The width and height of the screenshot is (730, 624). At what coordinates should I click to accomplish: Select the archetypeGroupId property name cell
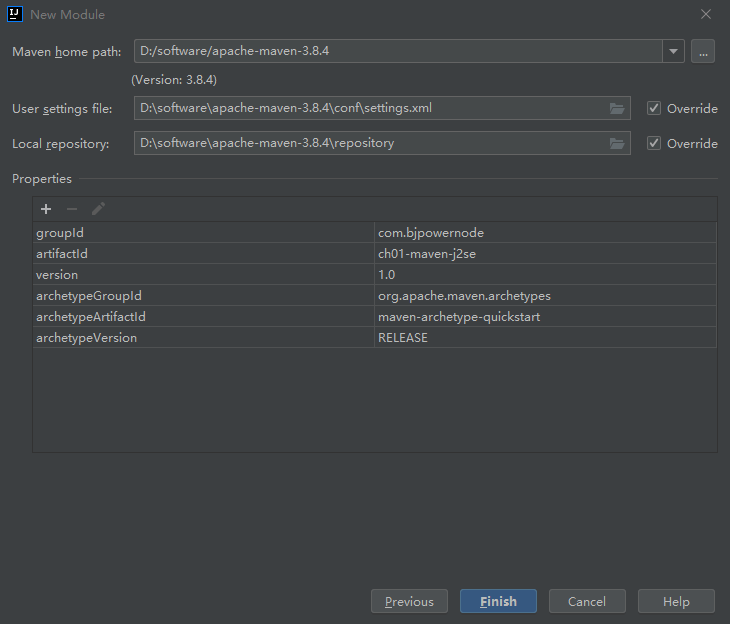click(203, 295)
